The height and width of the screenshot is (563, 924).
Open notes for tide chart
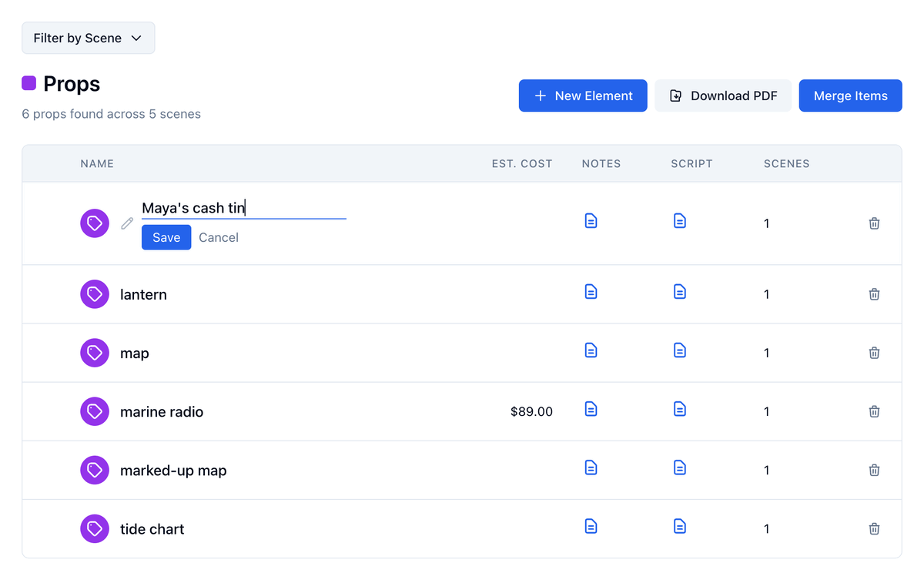tap(591, 526)
